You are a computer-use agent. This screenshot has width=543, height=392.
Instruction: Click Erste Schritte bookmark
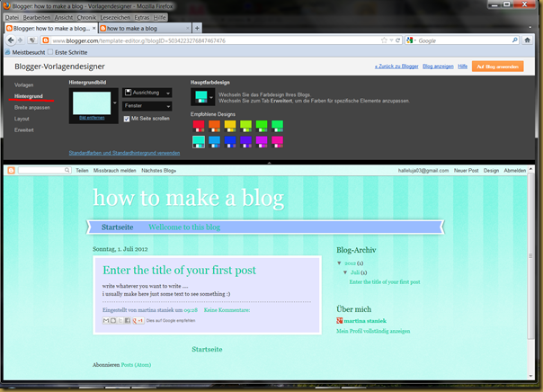point(68,52)
